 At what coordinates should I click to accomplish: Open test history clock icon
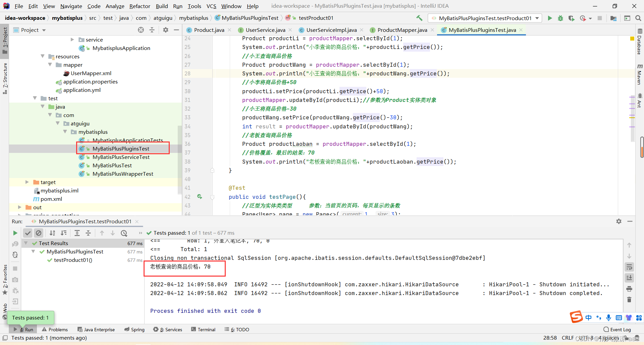124,233
